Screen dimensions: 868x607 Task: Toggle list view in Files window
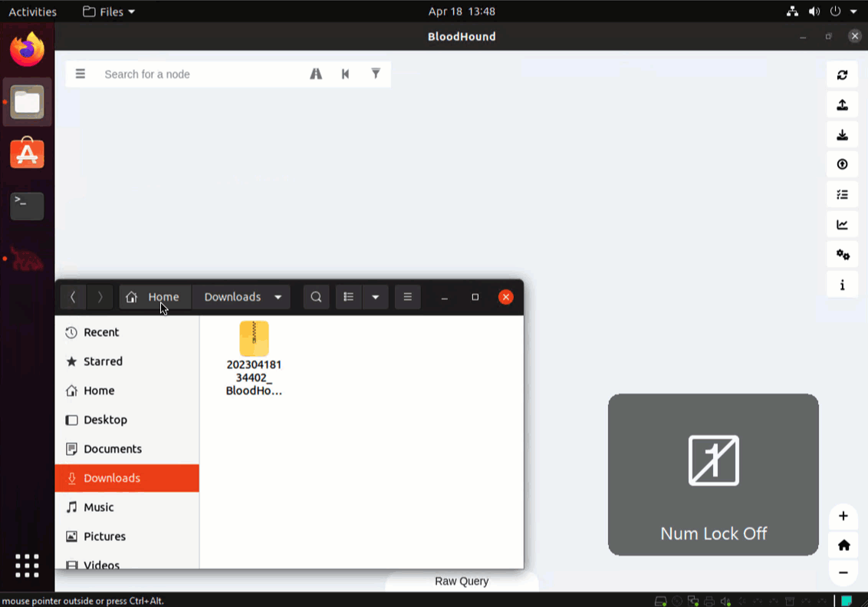click(x=348, y=297)
